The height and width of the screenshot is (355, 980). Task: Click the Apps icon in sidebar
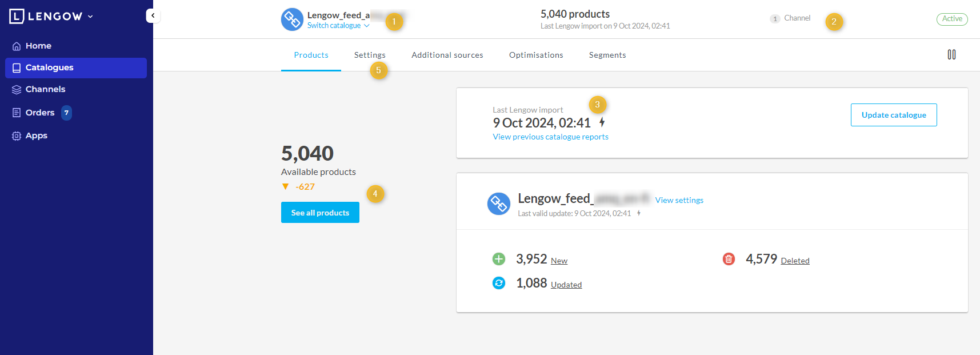(x=17, y=136)
